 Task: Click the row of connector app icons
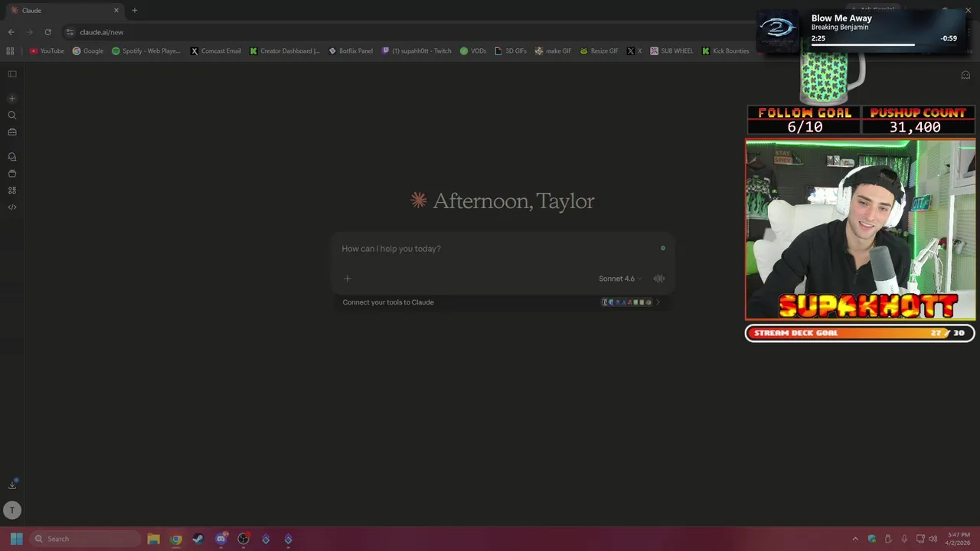tap(626, 302)
